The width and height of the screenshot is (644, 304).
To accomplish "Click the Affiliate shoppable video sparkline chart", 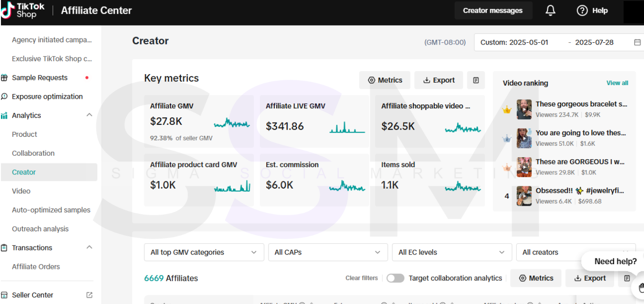I will coord(463,128).
